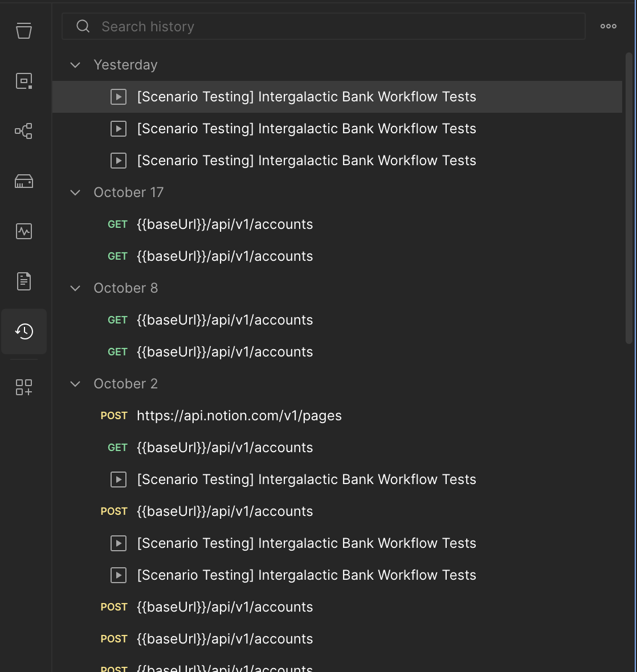Image resolution: width=637 pixels, height=672 pixels.
Task: Open the Mock servers sidebar icon
Action: (x=24, y=181)
